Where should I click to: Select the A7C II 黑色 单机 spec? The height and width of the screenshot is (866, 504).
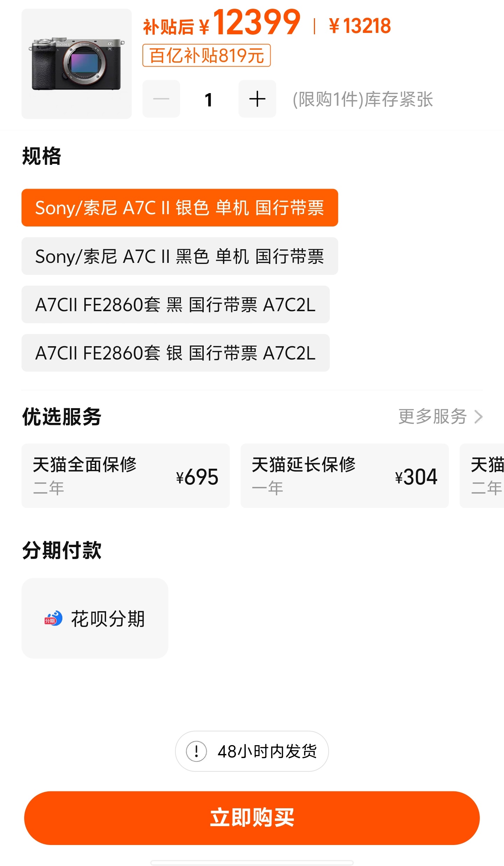[x=180, y=257]
